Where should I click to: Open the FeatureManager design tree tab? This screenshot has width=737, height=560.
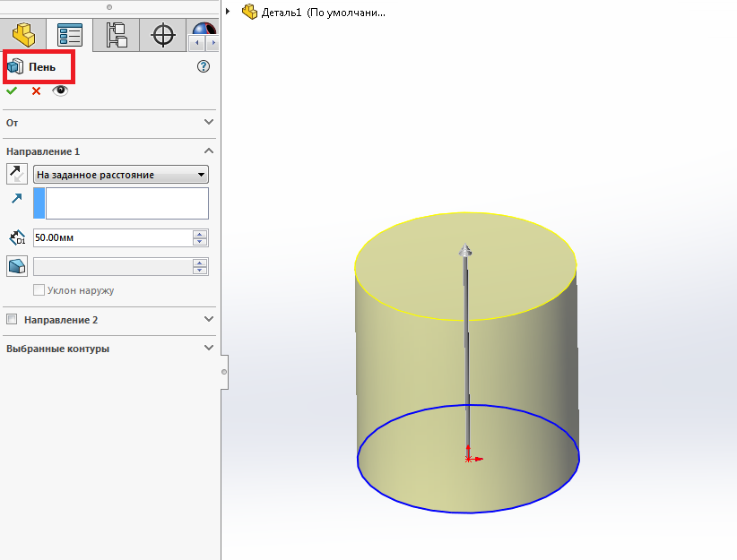(23, 35)
